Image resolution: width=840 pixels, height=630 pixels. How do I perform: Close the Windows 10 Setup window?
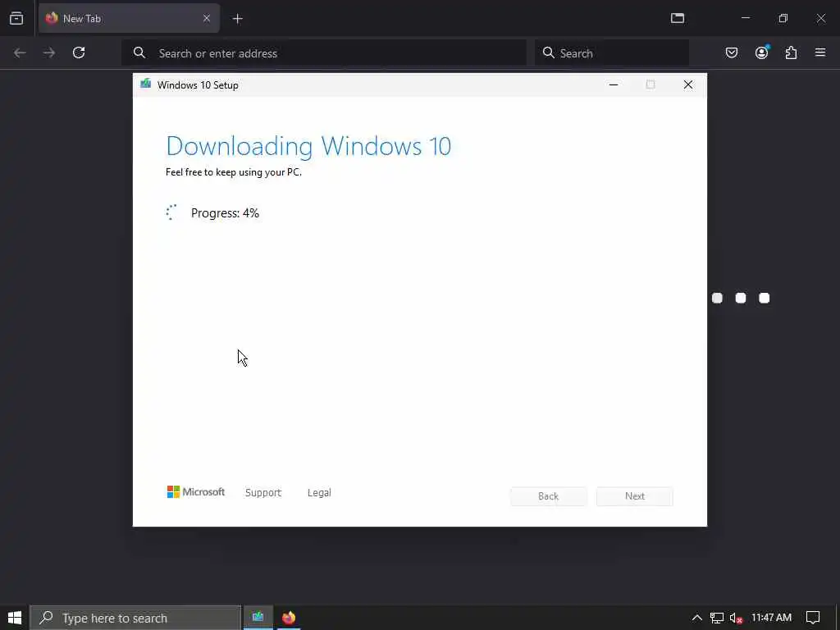point(688,84)
